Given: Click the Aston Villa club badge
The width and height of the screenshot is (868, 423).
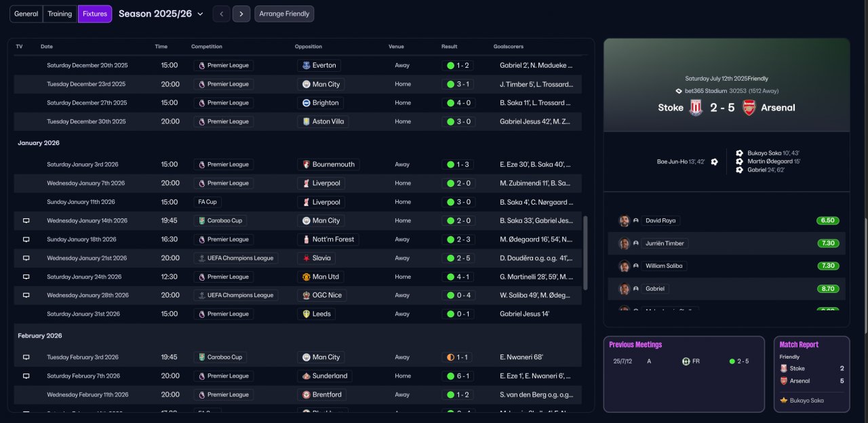Looking at the screenshot, I should click(306, 121).
